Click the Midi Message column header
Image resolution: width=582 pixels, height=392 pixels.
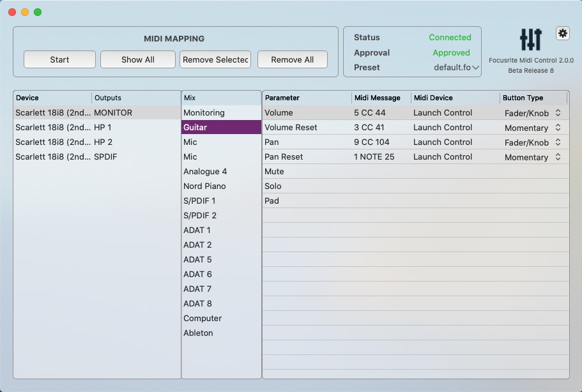[381, 98]
